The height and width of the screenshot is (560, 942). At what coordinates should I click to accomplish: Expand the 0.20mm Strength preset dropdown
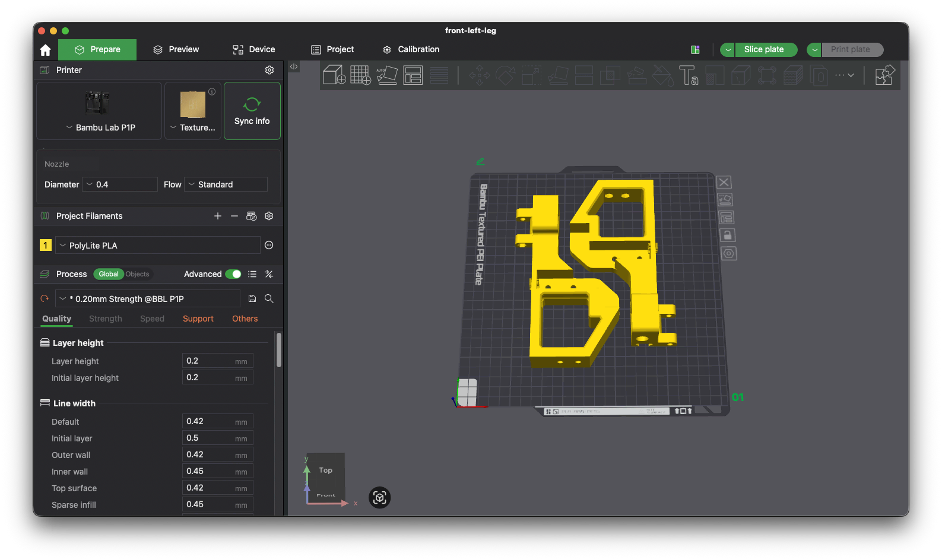coord(147,299)
